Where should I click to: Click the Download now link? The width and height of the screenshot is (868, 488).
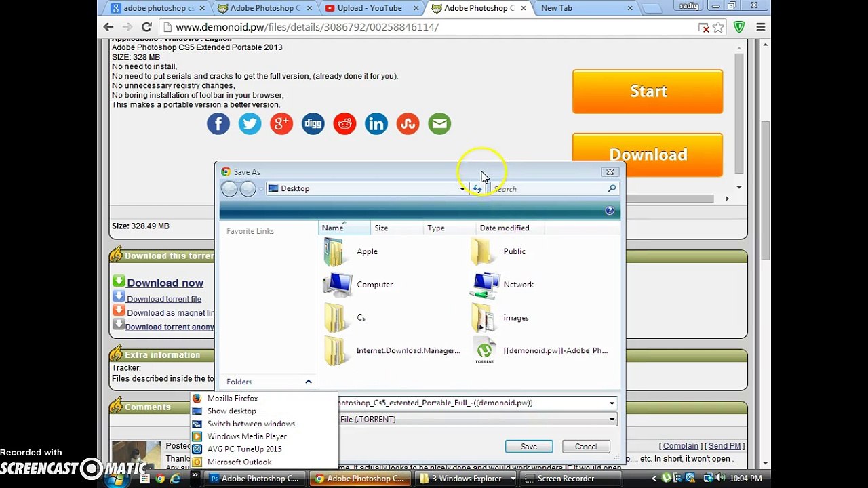[165, 283]
